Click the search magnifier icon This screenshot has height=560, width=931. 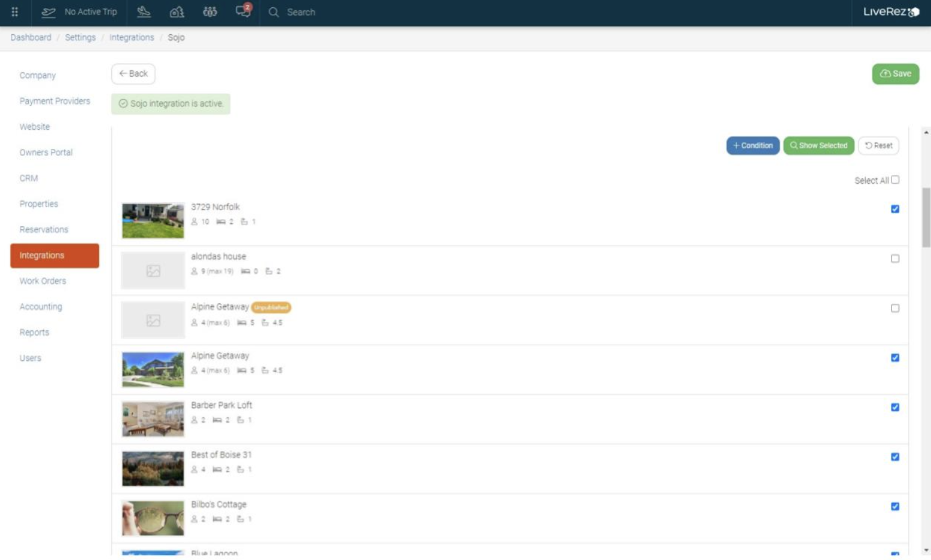(273, 12)
